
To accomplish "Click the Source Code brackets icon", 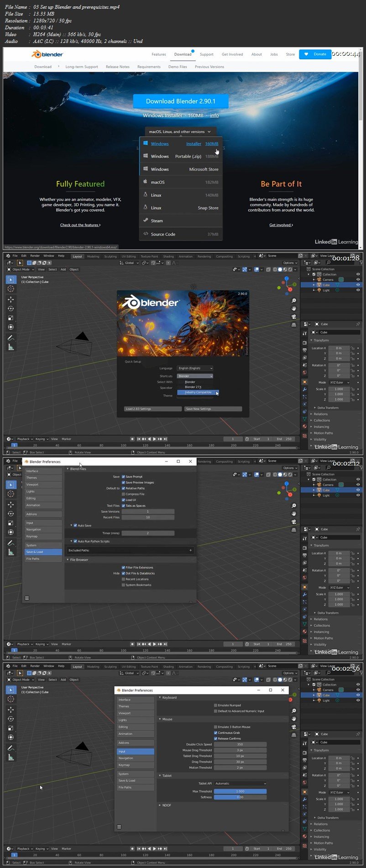I will pyautogui.click(x=146, y=233).
